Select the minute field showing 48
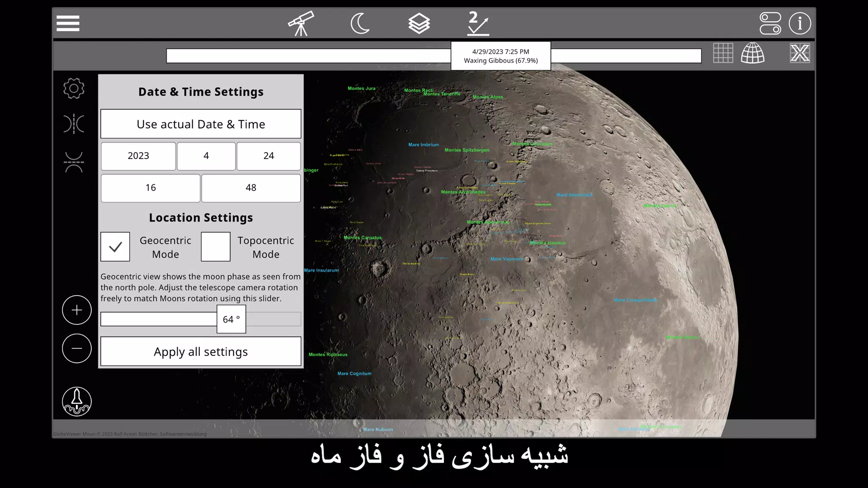868x488 pixels. [251, 188]
